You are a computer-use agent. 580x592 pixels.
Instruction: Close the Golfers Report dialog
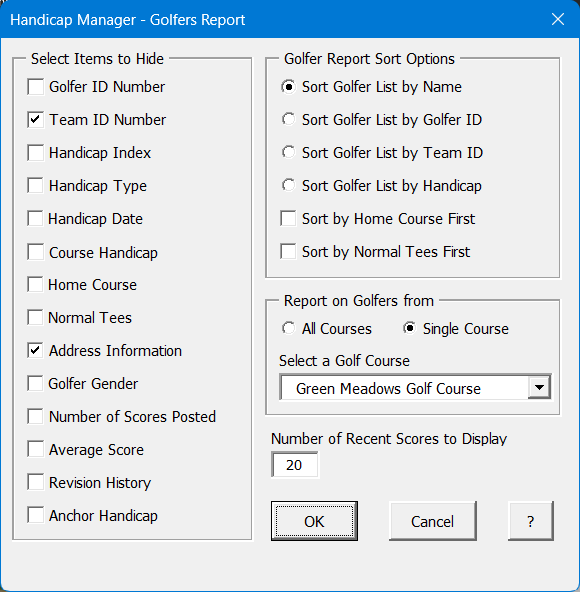click(558, 19)
